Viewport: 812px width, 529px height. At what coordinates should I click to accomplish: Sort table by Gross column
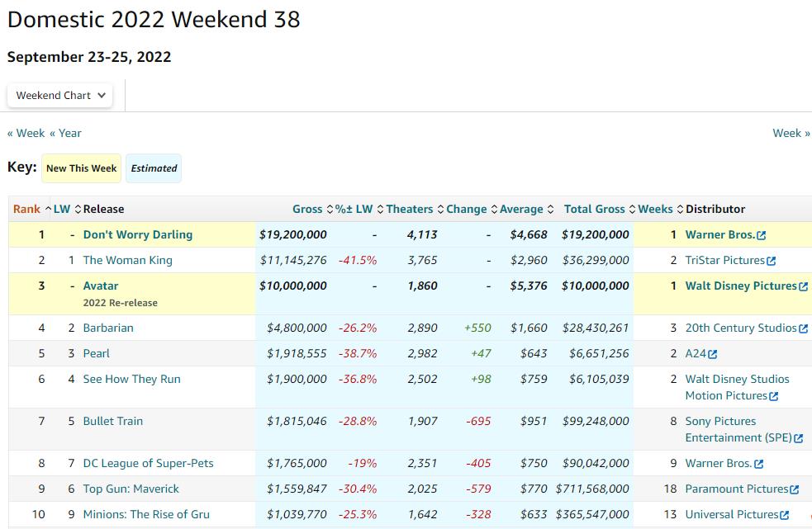307,209
